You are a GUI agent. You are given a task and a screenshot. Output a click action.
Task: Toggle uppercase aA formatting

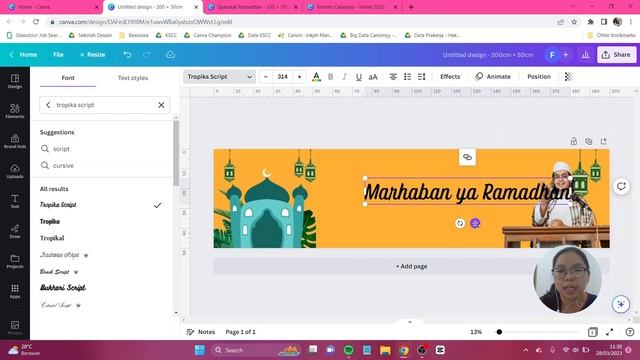click(373, 77)
